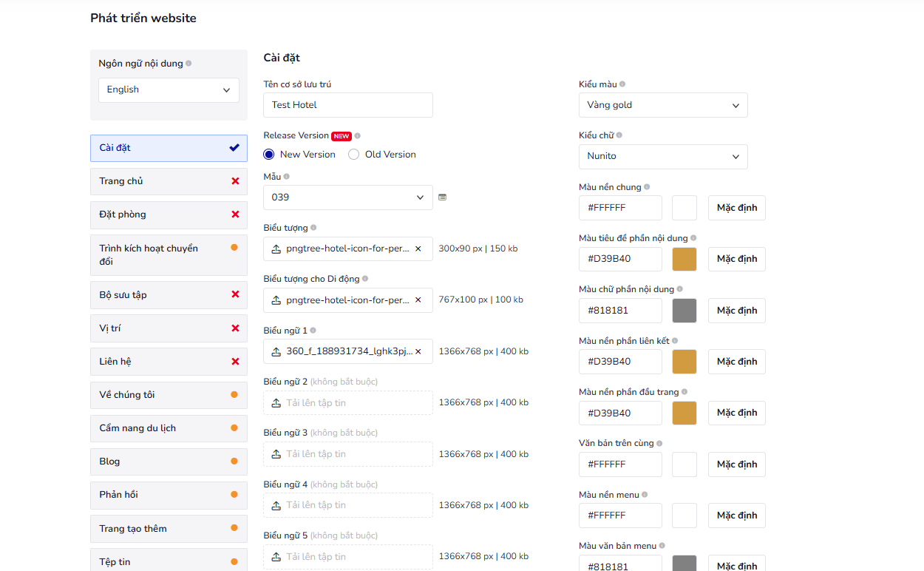Click info icon beside Màu nền phần đầu trang
Viewport: 924px width, 571px height.
coord(684,392)
